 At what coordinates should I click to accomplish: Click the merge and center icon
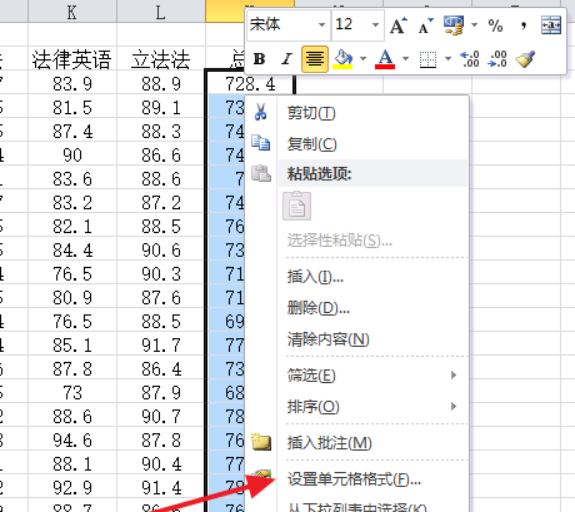pos(551,25)
